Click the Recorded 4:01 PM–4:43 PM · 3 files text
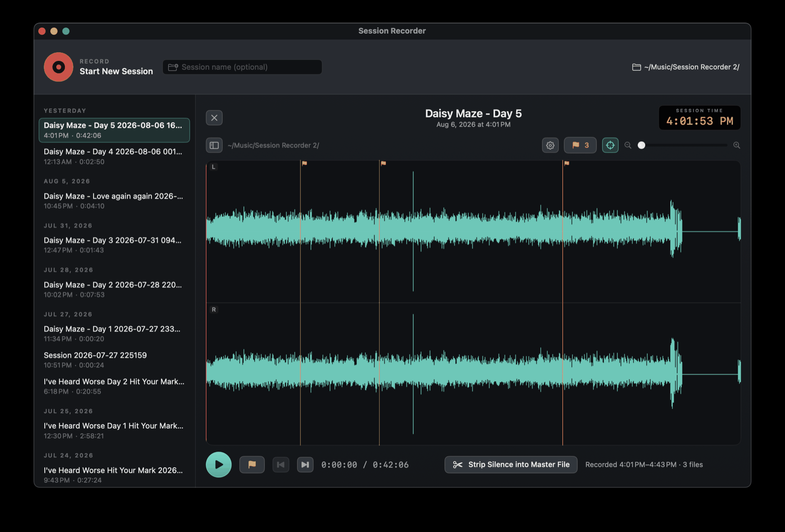Image resolution: width=785 pixels, height=532 pixels. [644, 465]
